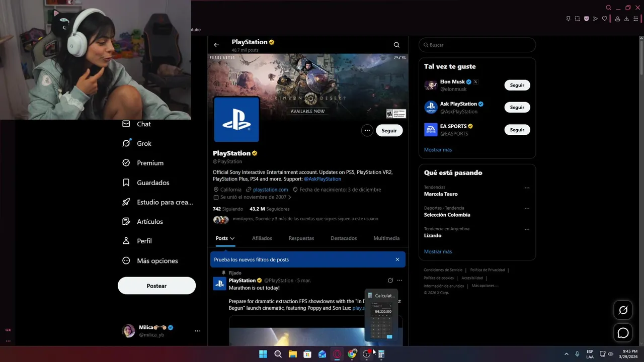Follow PlayStation with the Seguir button
The width and height of the screenshot is (644, 362).
(x=389, y=130)
